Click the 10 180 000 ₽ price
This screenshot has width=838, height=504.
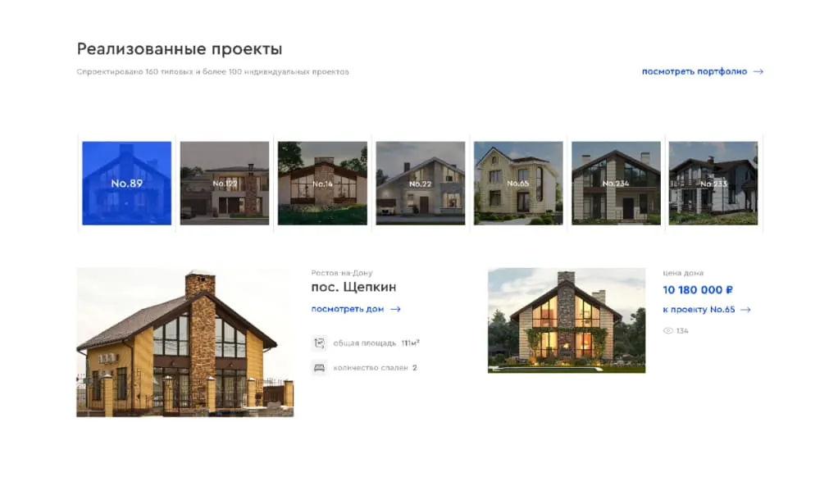(x=698, y=290)
